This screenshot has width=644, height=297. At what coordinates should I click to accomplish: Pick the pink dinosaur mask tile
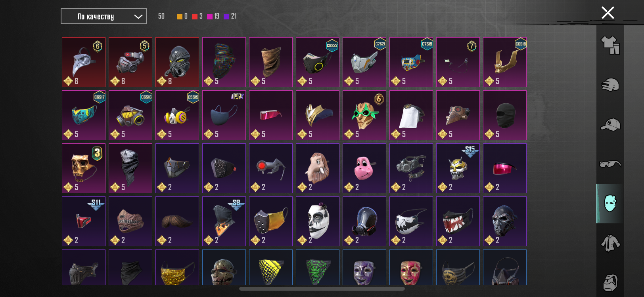(364, 168)
